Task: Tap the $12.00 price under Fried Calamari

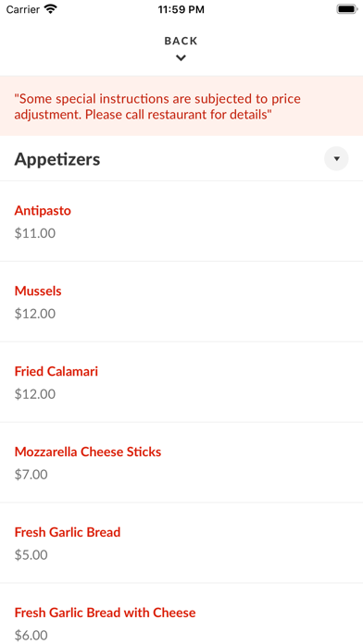Action: point(35,394)
